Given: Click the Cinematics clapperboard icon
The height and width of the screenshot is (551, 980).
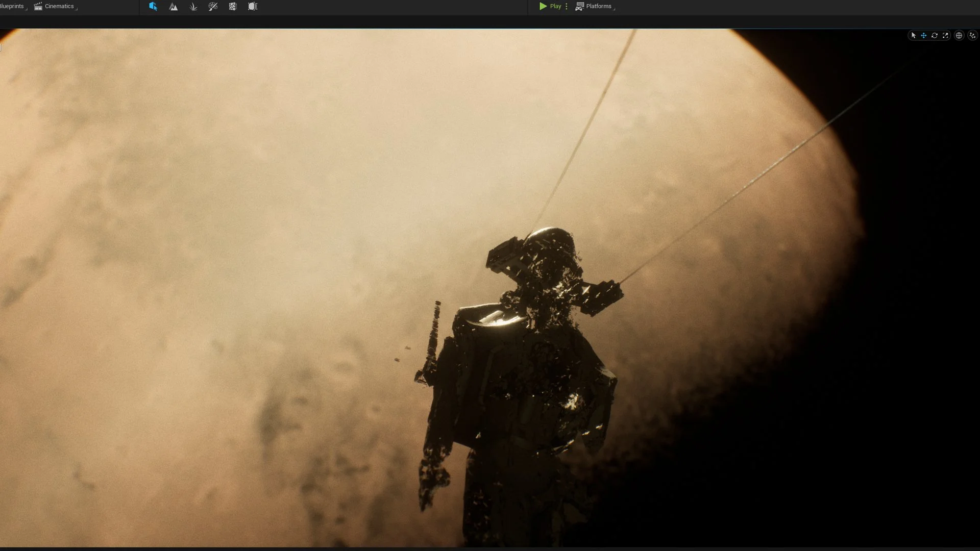Looking at the screenshot, I should 38,7.
